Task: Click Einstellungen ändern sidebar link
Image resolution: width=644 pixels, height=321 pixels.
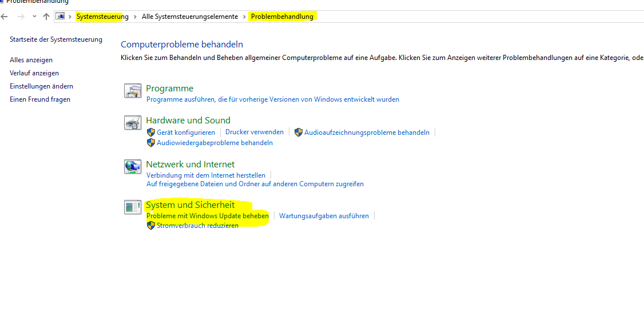Action: [42, 86]
